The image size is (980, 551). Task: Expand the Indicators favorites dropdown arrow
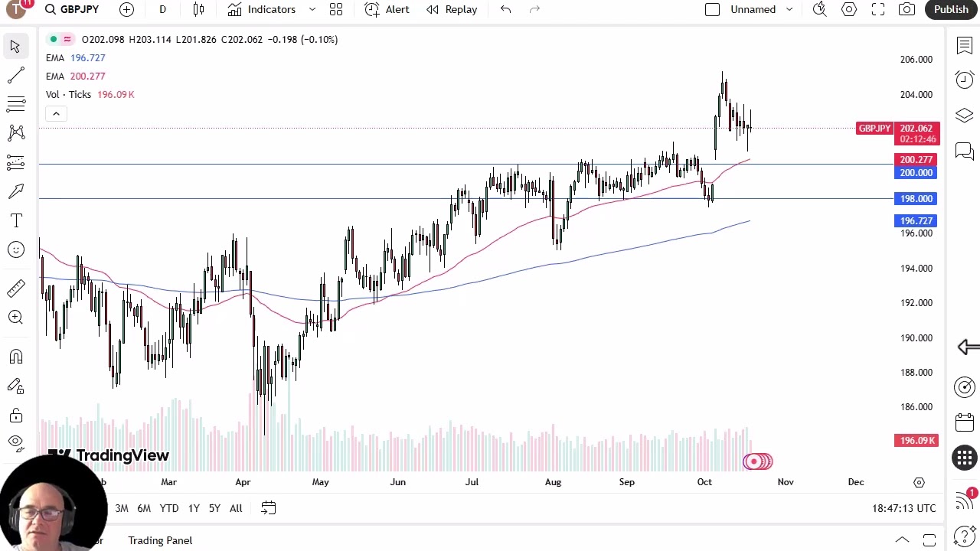pos(312,9)
